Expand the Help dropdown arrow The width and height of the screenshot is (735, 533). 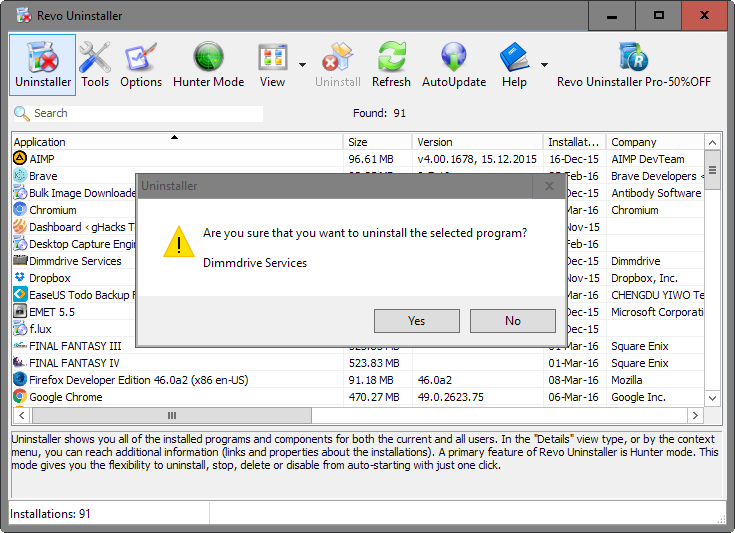coord(544,65)
